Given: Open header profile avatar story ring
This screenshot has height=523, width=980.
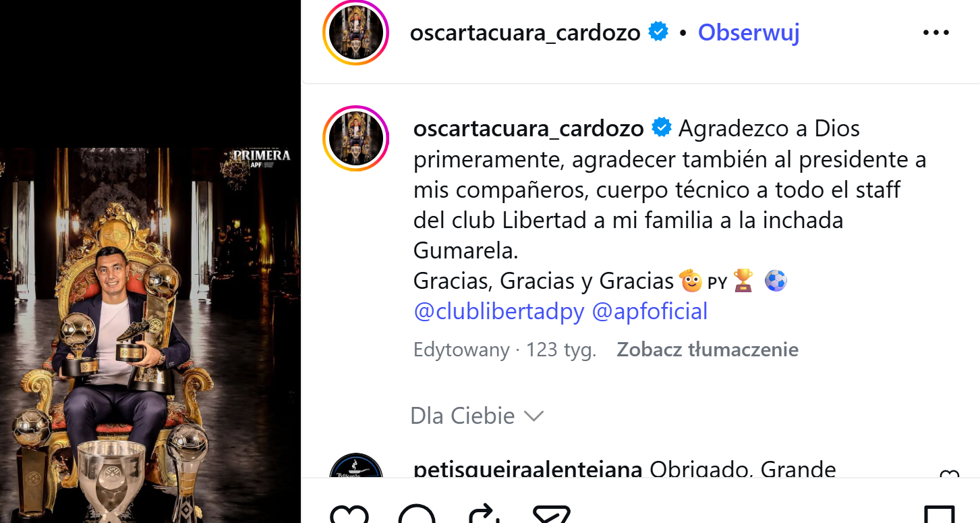Looking at the screenshot, I should click(x=356, y=32).
